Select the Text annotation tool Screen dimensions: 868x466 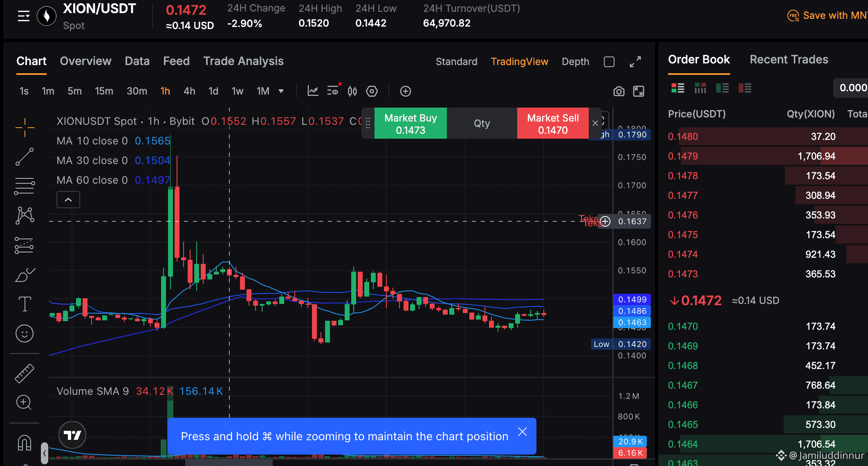pyautogui.click(x=25, y=304)
